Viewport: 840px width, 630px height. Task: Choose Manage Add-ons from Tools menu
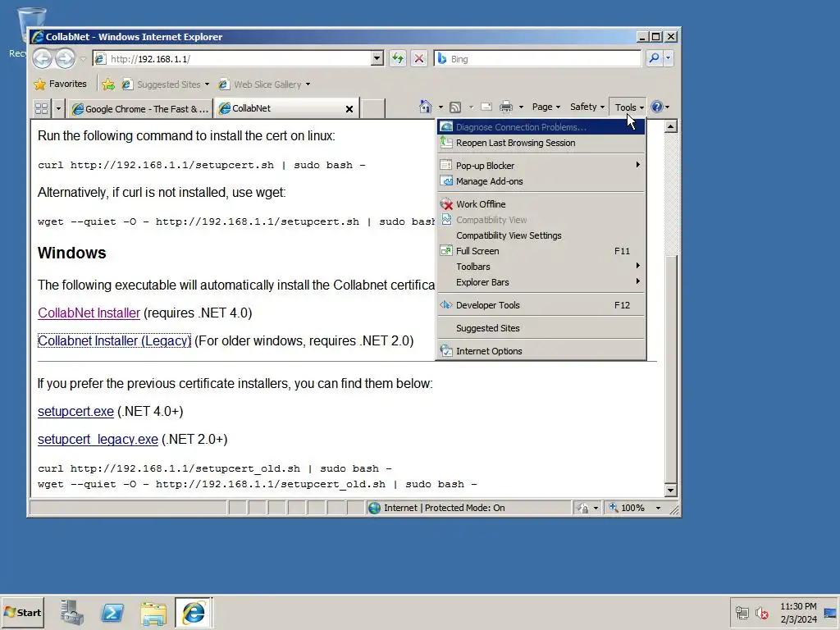[541, 181]
